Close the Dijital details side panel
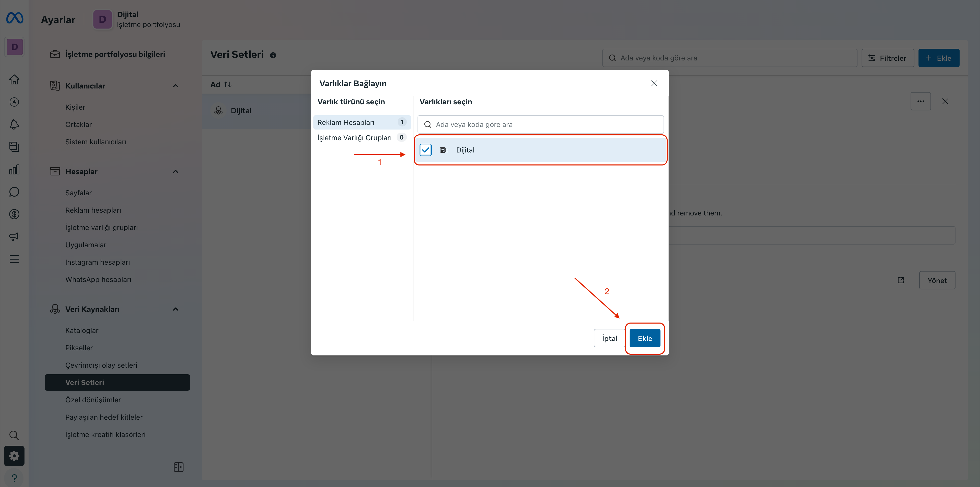Viewport: 980px width, 487px height. point(945,101)
